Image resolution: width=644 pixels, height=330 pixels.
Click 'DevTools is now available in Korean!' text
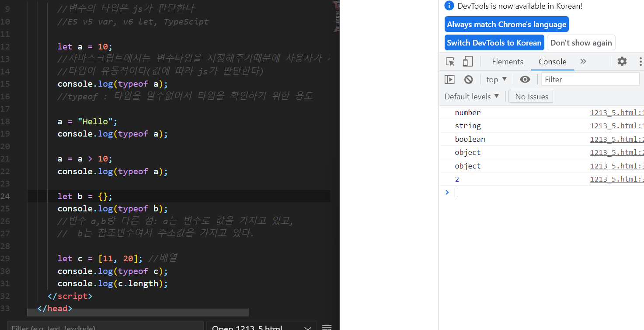[x=520, y=6]
